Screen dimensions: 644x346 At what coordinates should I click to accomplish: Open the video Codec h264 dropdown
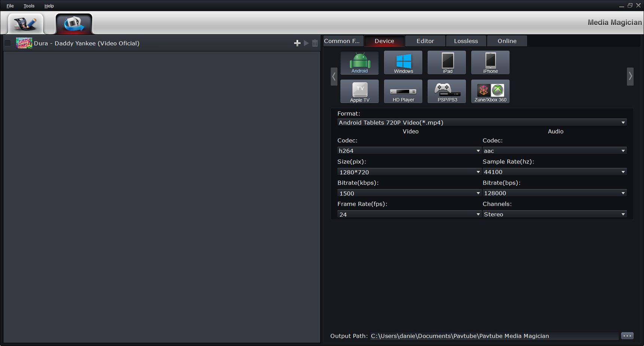pos(409,151)
